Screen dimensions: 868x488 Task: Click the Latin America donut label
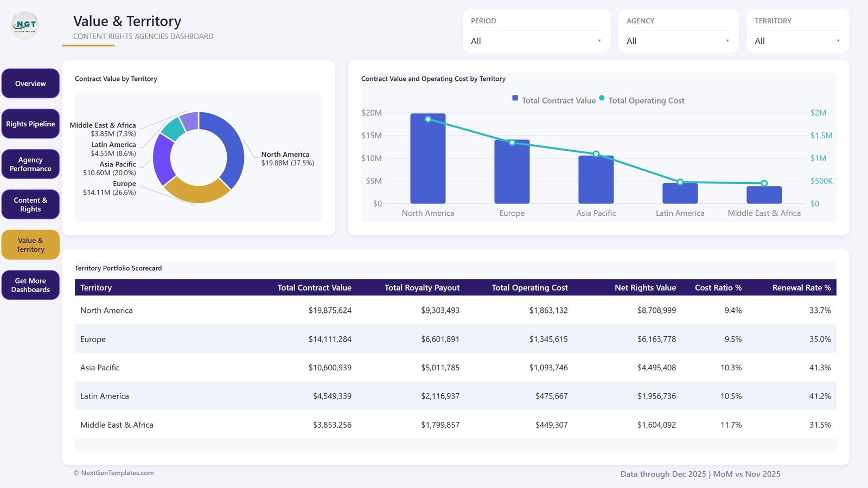point(113,149)
